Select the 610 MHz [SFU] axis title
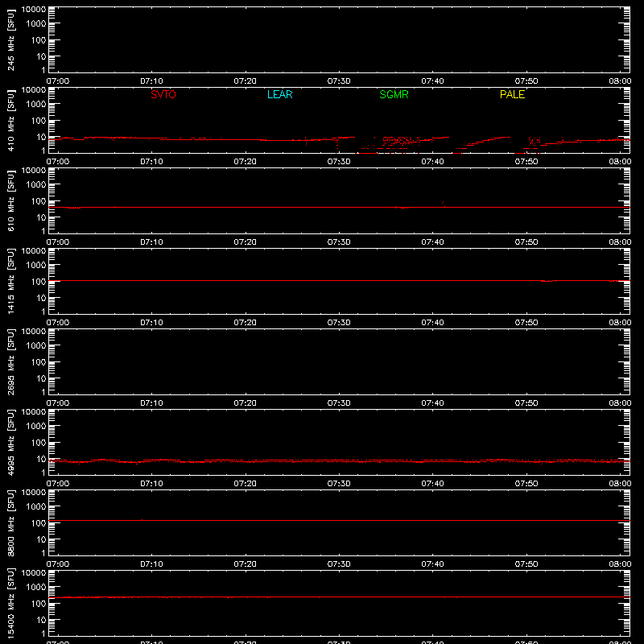644x644 pixels. [10, 201]
